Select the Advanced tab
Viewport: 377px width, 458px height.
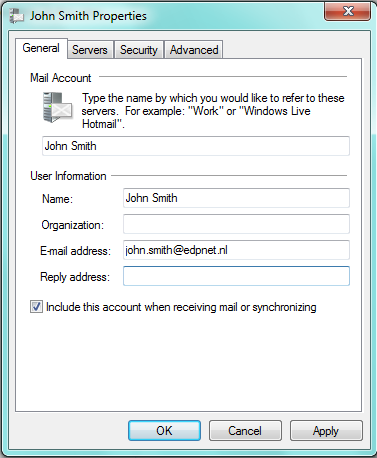(194, 50)
